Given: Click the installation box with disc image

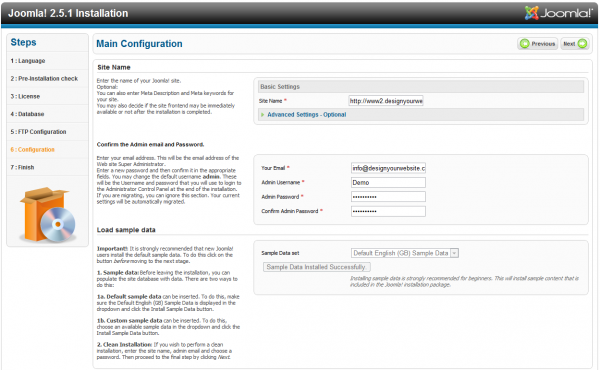Looking at the screenshot, I should [x=47, y=214].
